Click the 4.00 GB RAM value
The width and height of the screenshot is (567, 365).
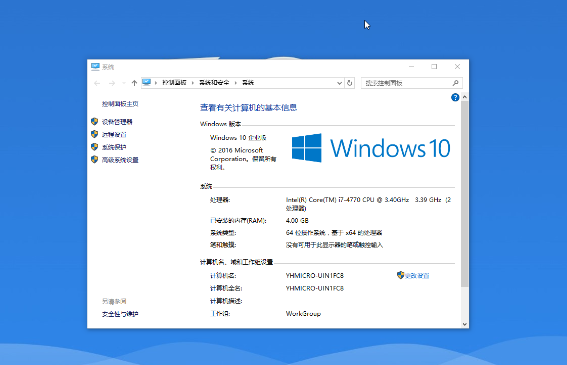pos(297,221)
